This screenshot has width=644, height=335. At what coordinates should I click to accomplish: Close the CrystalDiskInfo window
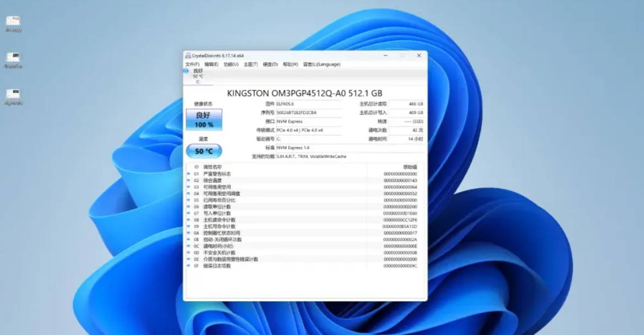(419, 56)
